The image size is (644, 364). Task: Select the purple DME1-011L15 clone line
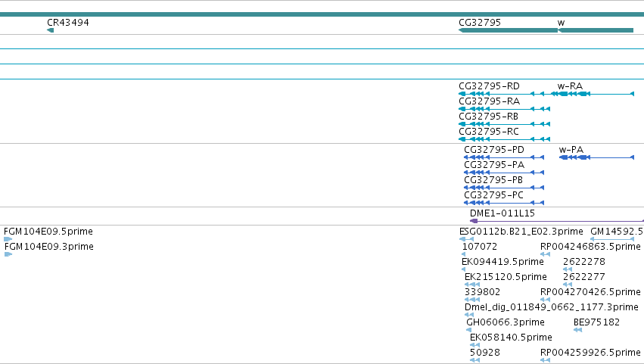point(557,221)
